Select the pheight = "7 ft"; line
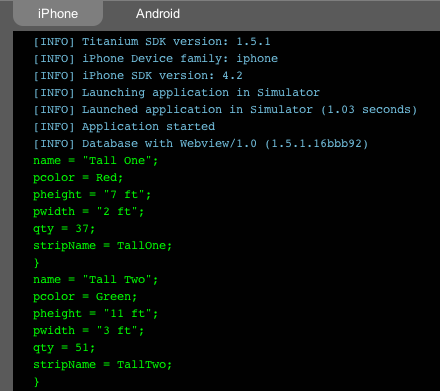 tap(92, 195)
